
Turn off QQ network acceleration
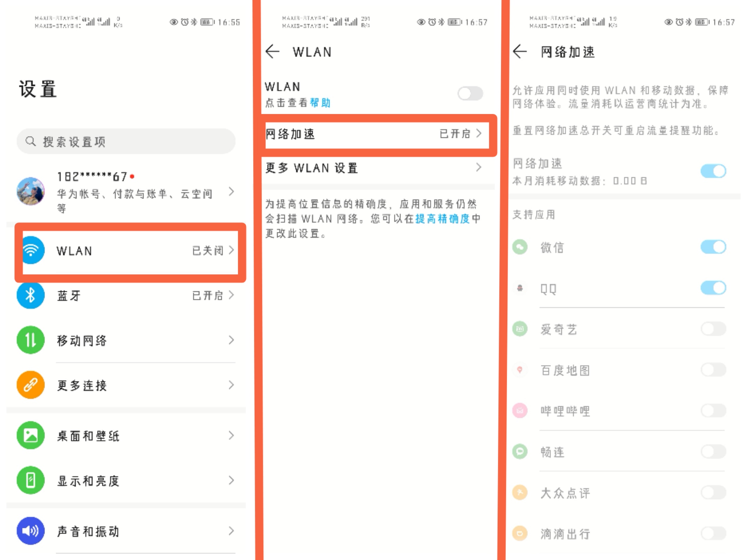coord(713,288)
